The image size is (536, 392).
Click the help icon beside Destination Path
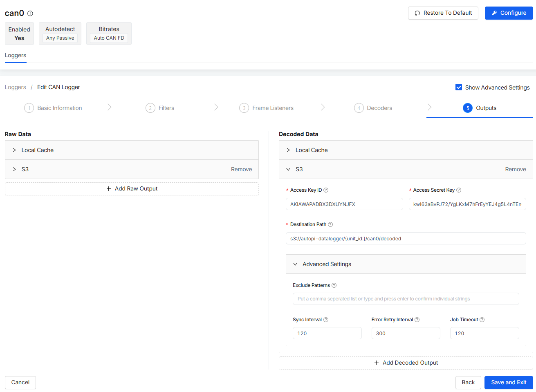pyautogui.click(x=330, y=224)
